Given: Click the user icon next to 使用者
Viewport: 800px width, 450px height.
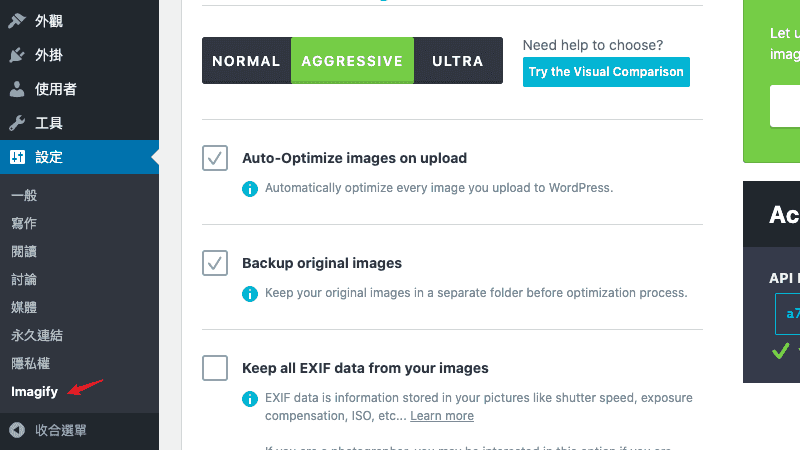Looking at the screenshot, I should [17, 89].
